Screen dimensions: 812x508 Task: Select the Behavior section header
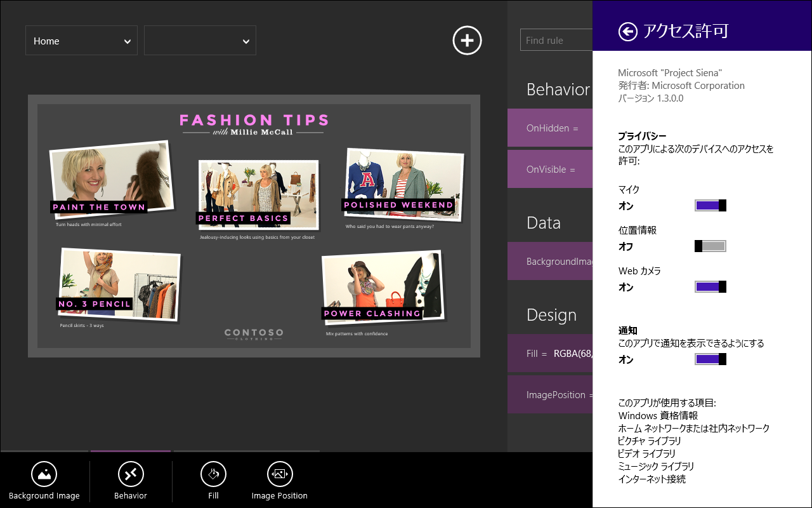(x=558, y=90)
